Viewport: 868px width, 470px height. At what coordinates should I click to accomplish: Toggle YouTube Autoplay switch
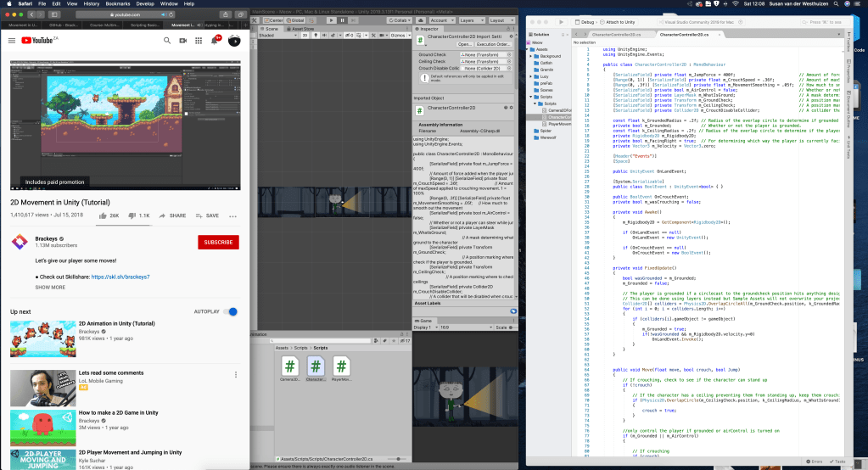coord(231,311)
